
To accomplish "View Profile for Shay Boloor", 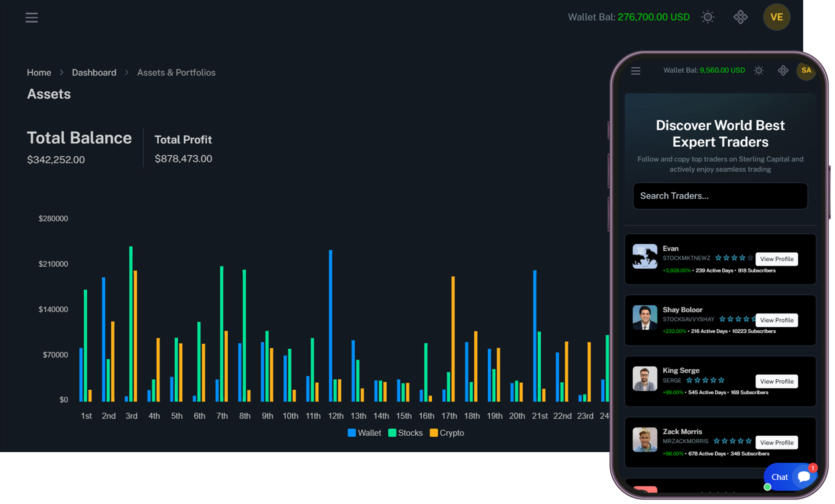I will coord(777,320).
